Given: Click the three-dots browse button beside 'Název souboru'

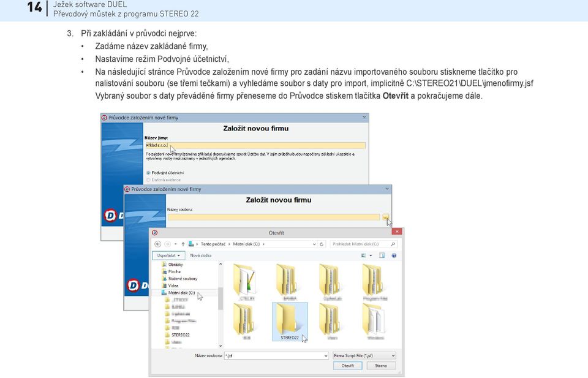Looking at the screenshot, I should tap(385, 217).
